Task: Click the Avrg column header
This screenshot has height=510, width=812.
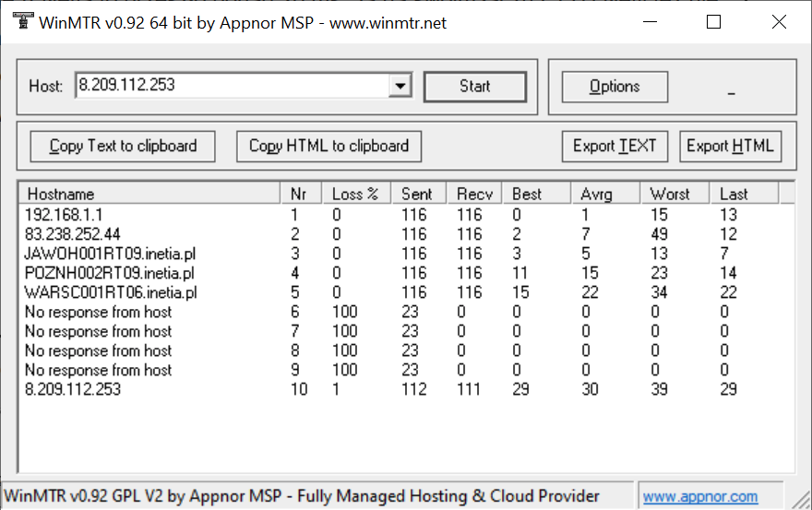Action: (605, 194)
